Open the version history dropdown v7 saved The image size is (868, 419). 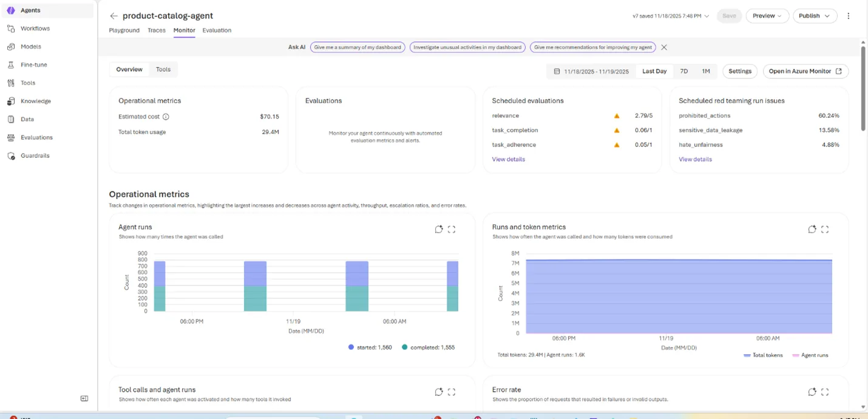[671, 16]
